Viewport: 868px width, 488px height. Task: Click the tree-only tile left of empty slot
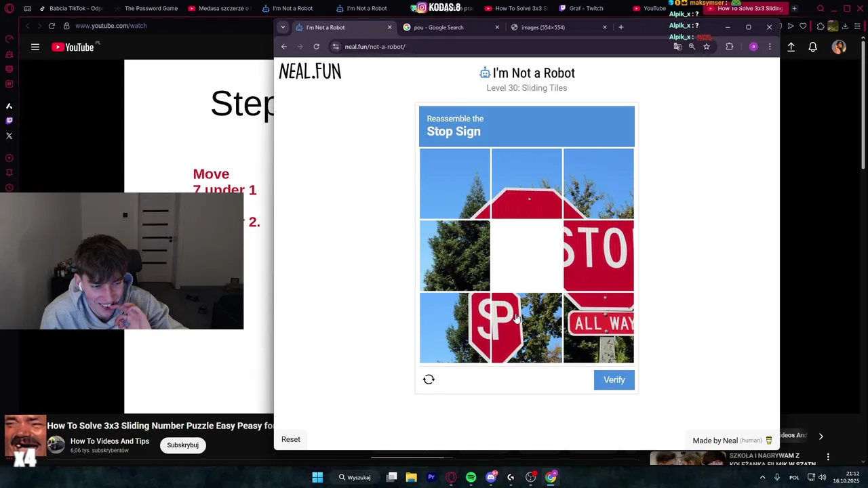[455, 256]
